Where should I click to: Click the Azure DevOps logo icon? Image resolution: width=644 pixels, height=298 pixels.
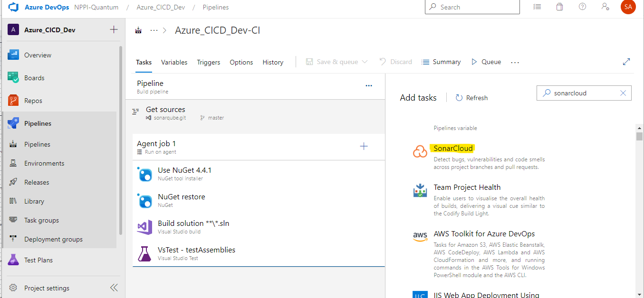tap(13, 7)
